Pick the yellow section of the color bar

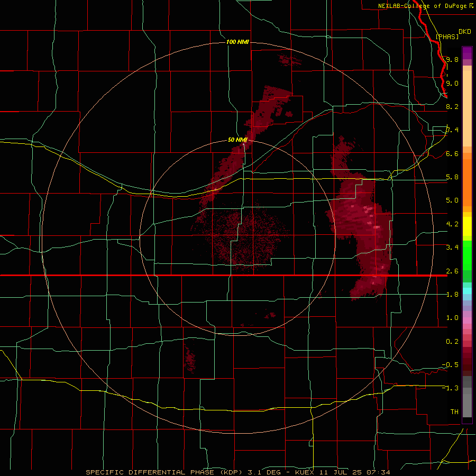[467, 226]
